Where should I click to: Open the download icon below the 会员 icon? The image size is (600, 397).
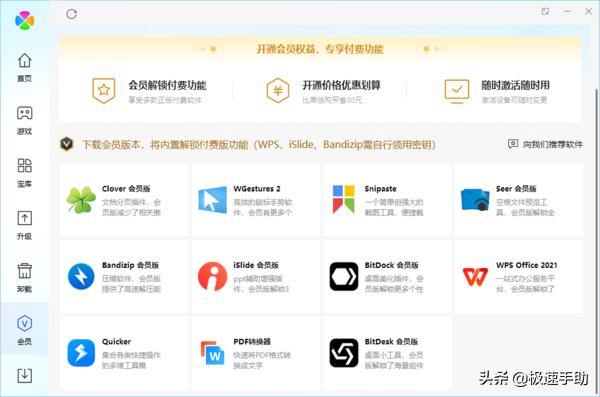[x=24, y=376]
